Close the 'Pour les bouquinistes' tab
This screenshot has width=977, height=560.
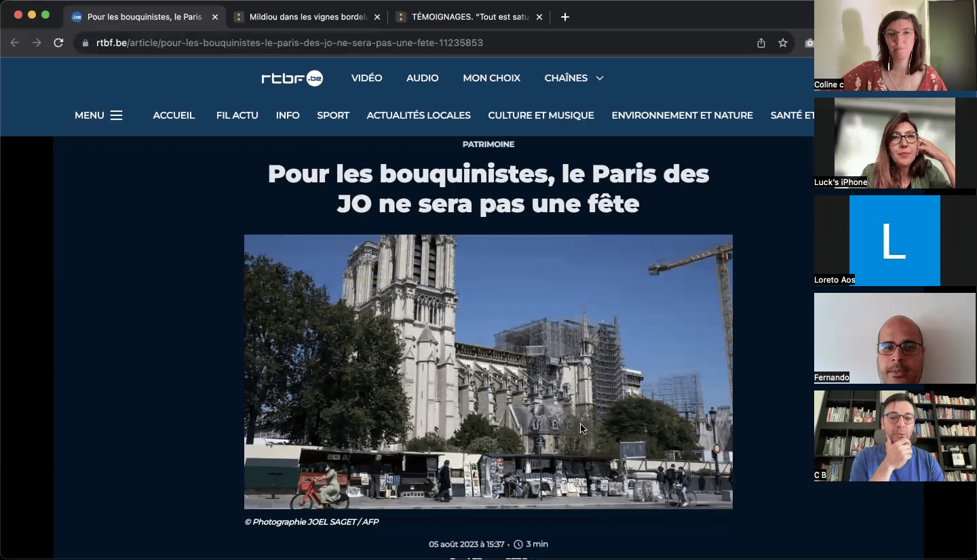point(215,17)
